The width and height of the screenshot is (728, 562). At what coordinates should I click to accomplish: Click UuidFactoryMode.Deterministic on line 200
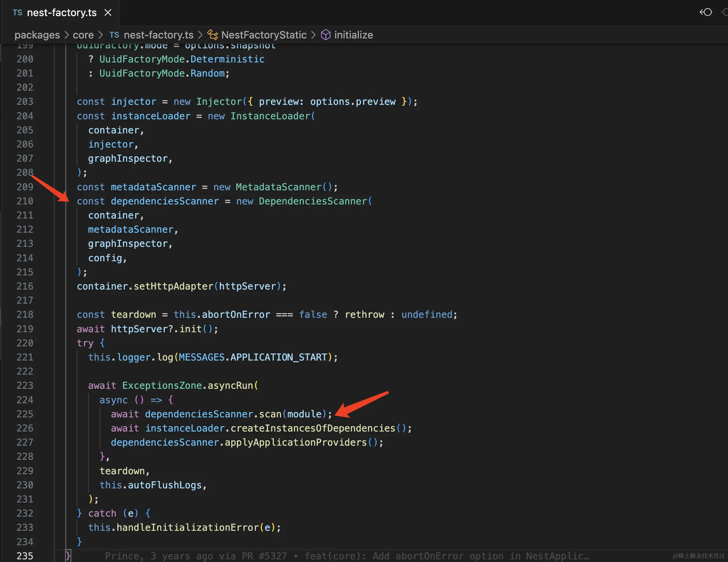(x=182, y=59)
